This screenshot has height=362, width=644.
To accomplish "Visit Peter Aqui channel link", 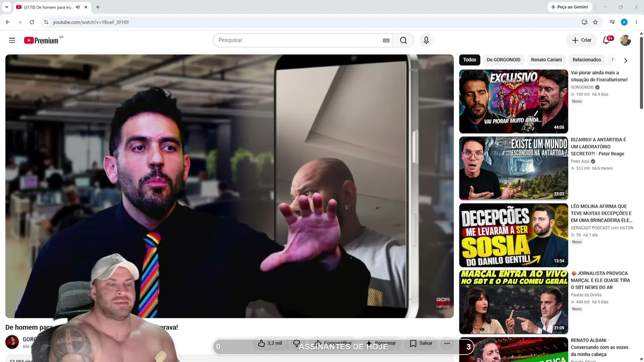I will pos(580,161).
